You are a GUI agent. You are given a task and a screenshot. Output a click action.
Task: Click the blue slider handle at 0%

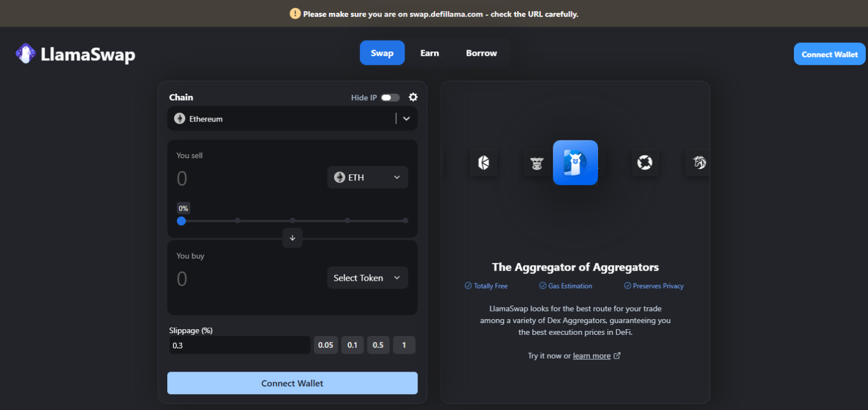click(x=181, y=221)
